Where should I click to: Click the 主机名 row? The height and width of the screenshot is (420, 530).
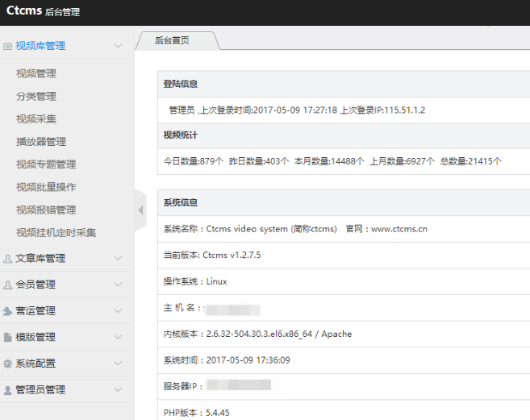(x=344, y=308)
